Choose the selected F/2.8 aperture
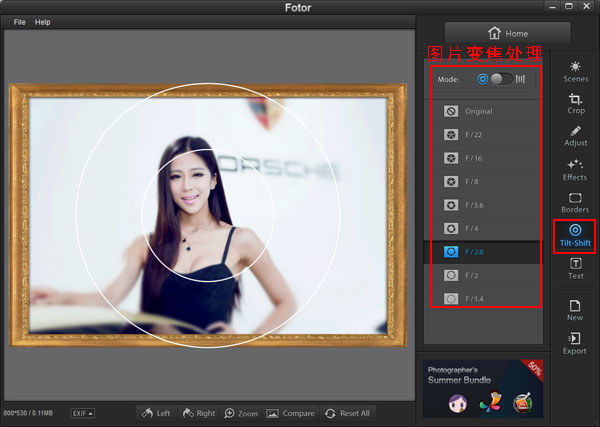Viewport: 600px width, 427px height. tap(483, 252)
